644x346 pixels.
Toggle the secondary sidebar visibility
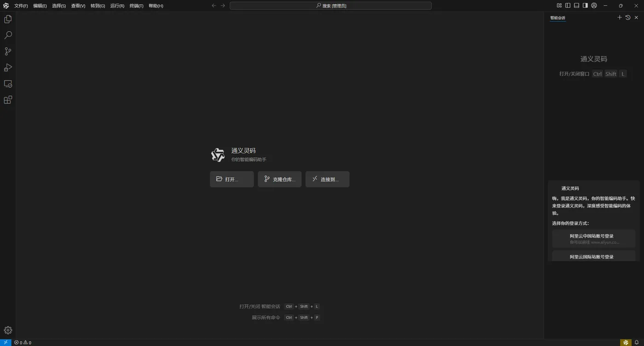(x=585, y=6)
